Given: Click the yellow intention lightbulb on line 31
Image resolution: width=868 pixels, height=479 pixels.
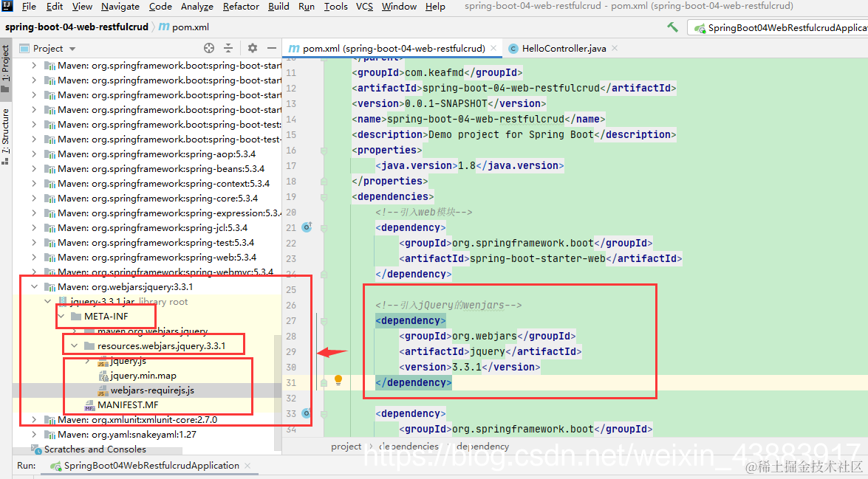Looking at the screenshot, I should pos(338,380).
